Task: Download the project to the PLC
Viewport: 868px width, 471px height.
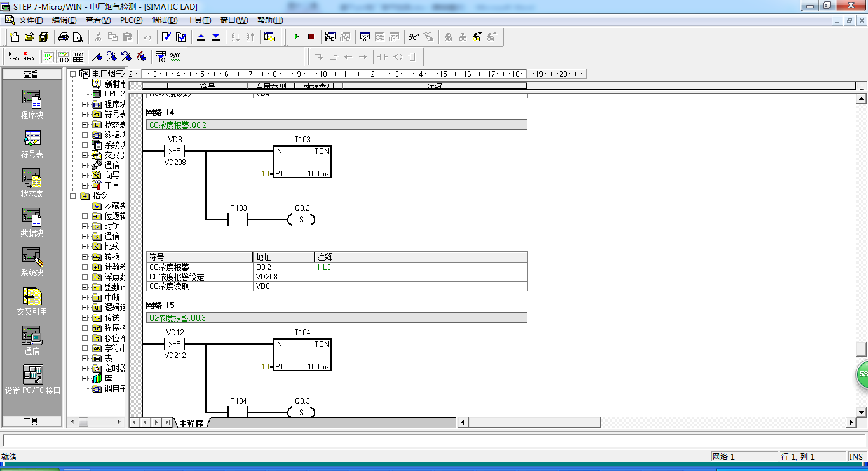Action: tap(215, 37)
